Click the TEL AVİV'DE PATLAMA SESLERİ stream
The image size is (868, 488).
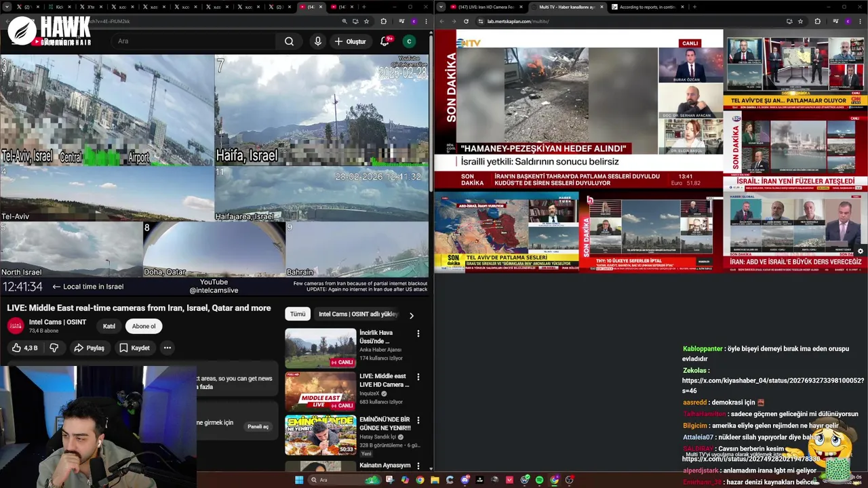507,231
